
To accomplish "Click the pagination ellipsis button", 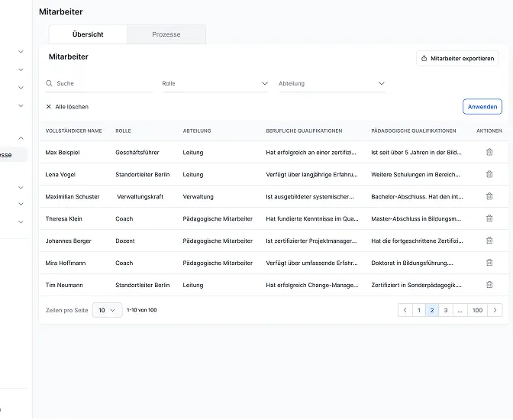I will pos(460,310).
